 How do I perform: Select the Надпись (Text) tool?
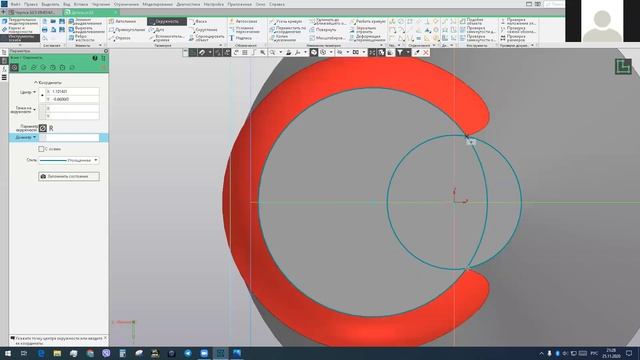(x=240, y=38)
